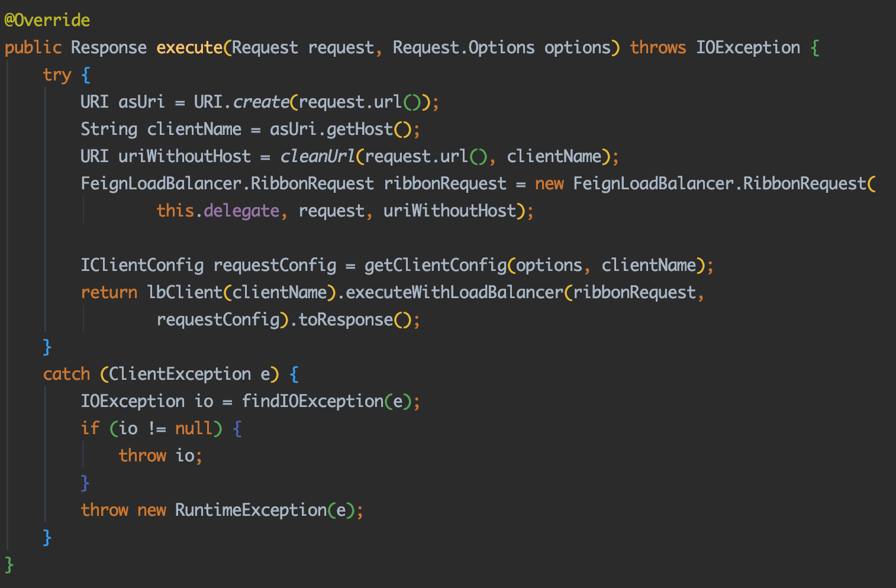This screenshot has height=588, width=896.
Task: Click the 'throws' keyword
Action: coord(658,47)
